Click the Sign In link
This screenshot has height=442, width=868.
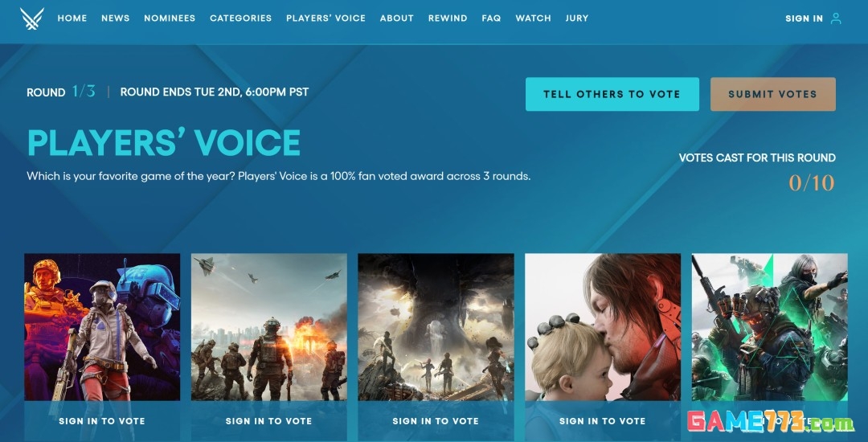(x=804, y=18)
